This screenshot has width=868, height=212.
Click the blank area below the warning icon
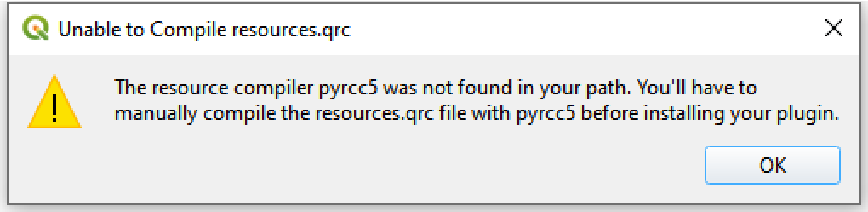pyautogui.click(x=54, y=165)
